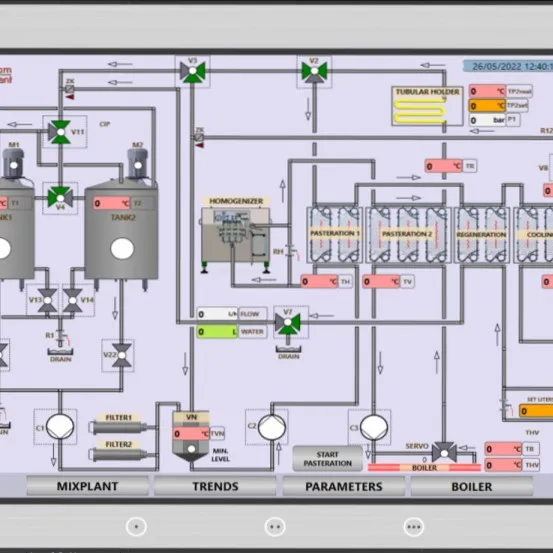Screen dimensions: 553x553
Task: Click the RH tap beside the homogenizer
Action: point(292,253)
